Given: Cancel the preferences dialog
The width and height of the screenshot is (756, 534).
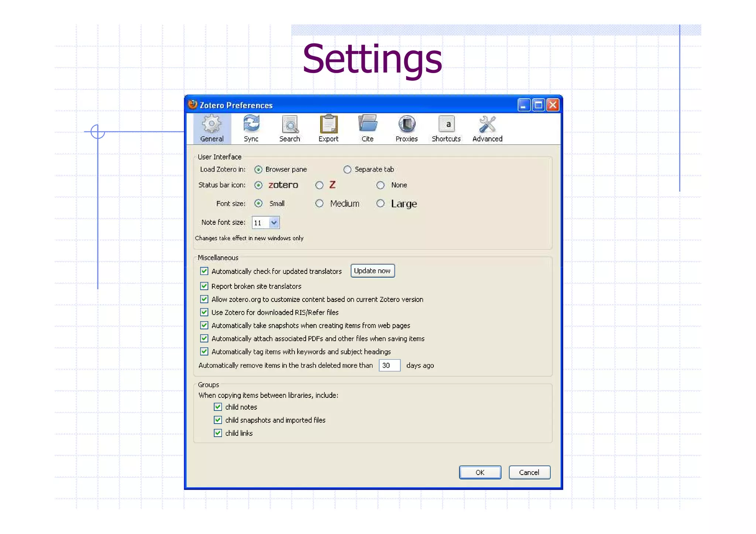Looking at the screenshot, I should (529, 472).
